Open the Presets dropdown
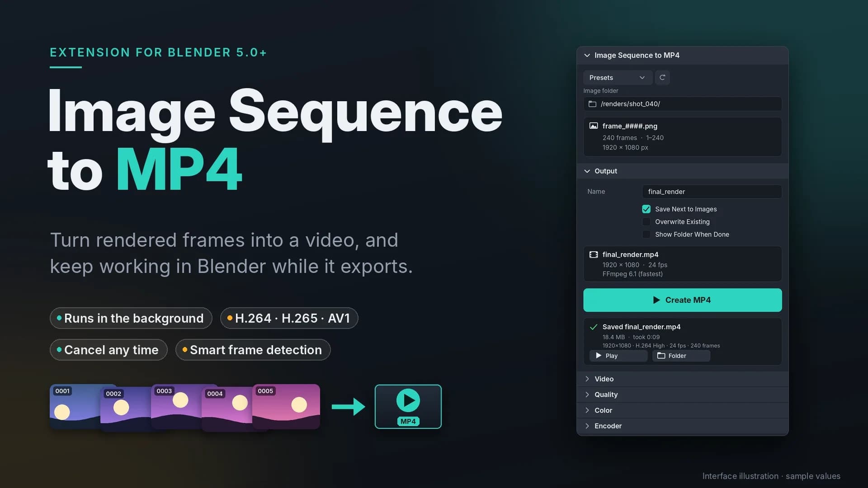 pyautogui.click(x=618, y=77)
